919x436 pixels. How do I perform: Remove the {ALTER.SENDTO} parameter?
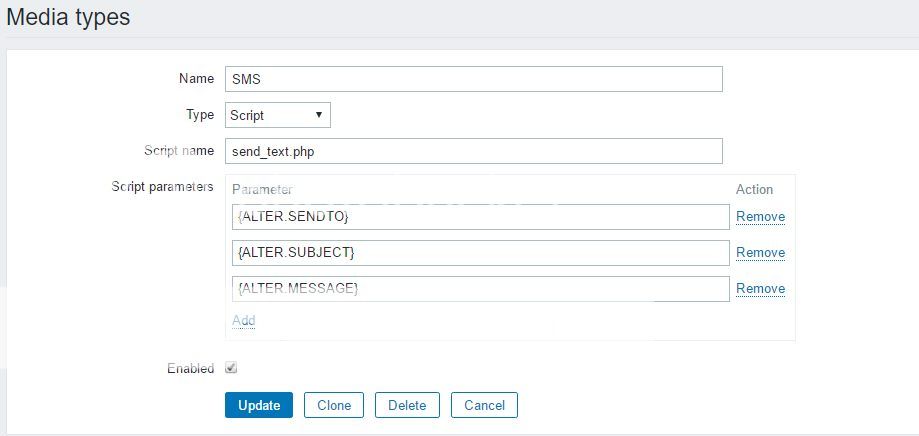click(x=760, y=217)
